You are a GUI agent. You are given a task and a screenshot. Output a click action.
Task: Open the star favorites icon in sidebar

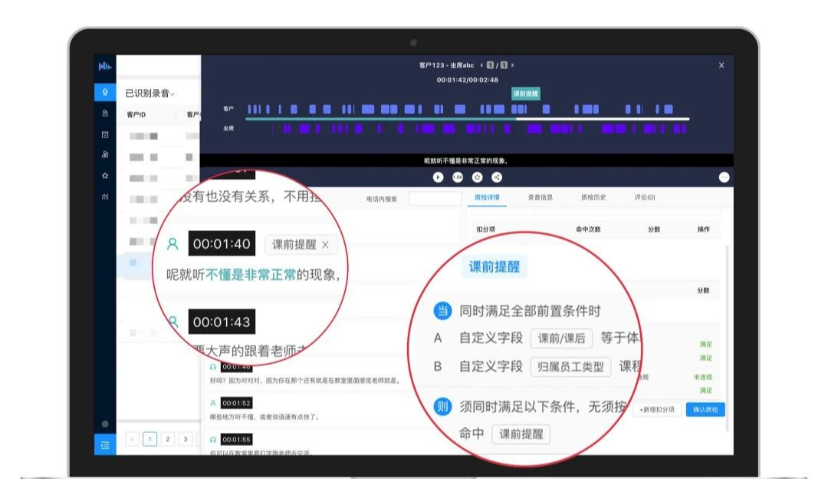(105, 175)
